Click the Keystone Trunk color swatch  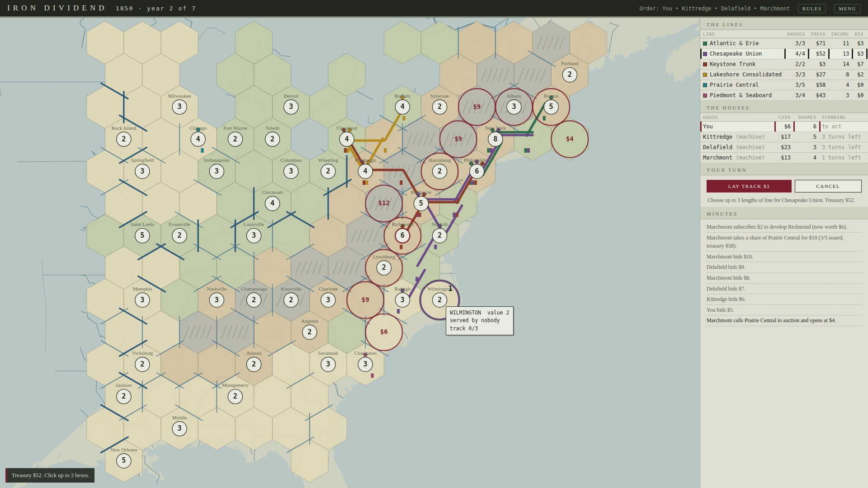[705, 64]
